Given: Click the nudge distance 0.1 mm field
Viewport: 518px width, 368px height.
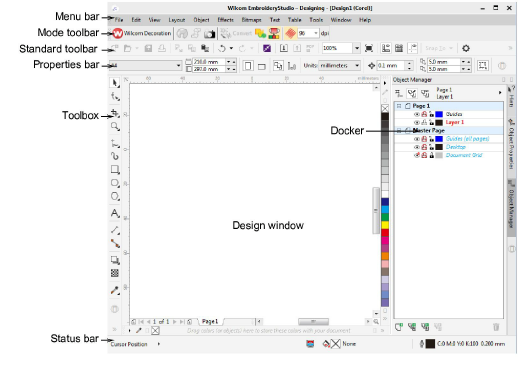Looking at the screenshot, I should tap(391, 66).
